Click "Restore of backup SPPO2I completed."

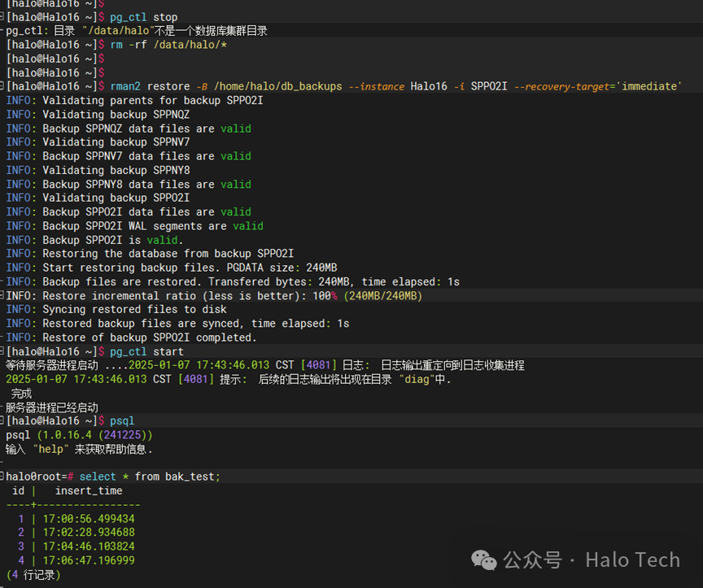point(131,338)
